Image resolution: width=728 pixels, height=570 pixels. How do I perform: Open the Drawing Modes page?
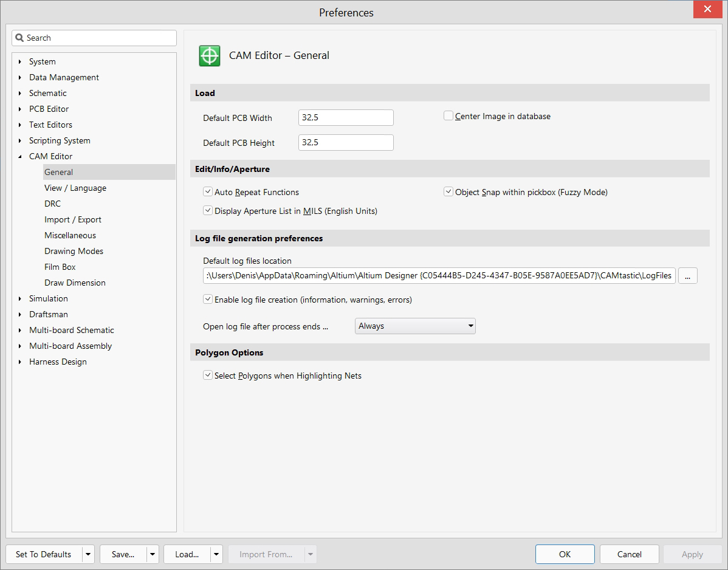tap(74, 251)
